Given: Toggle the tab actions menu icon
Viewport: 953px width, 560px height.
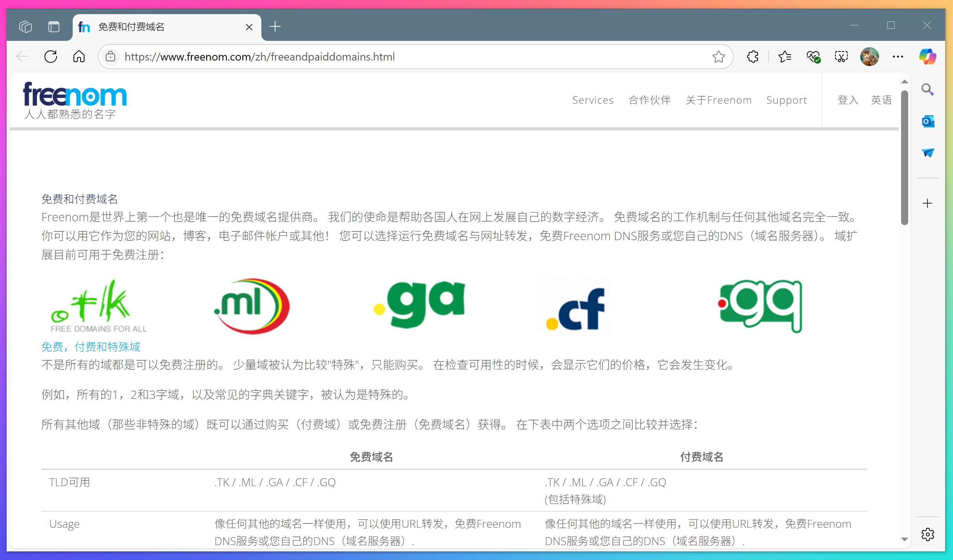Looking at the screenshot, I should click(26, 26).
